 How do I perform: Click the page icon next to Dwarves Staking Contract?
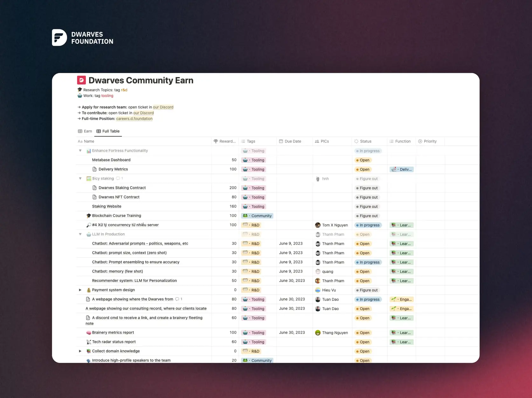(94, 188)
